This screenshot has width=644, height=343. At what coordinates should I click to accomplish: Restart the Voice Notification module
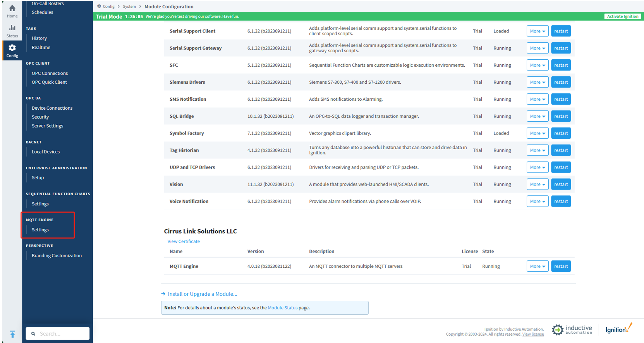click(x=561, y=202)
